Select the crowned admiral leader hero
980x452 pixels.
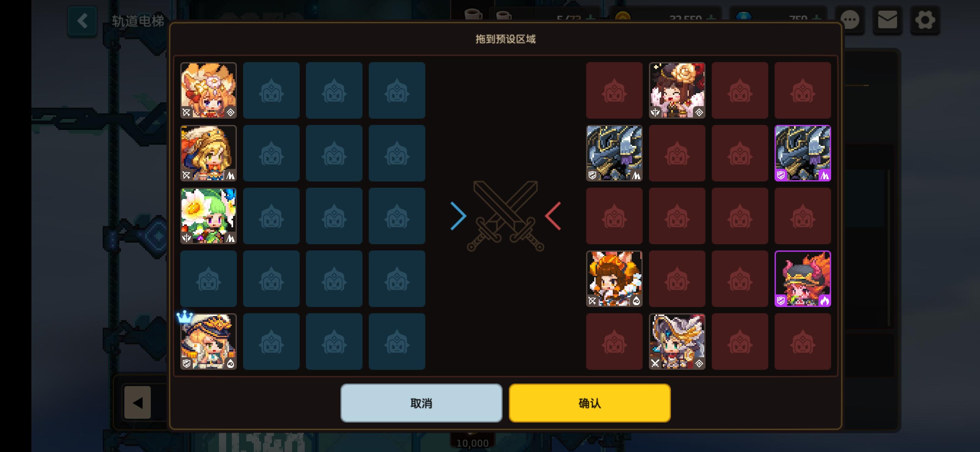click(x=209, y=342)
